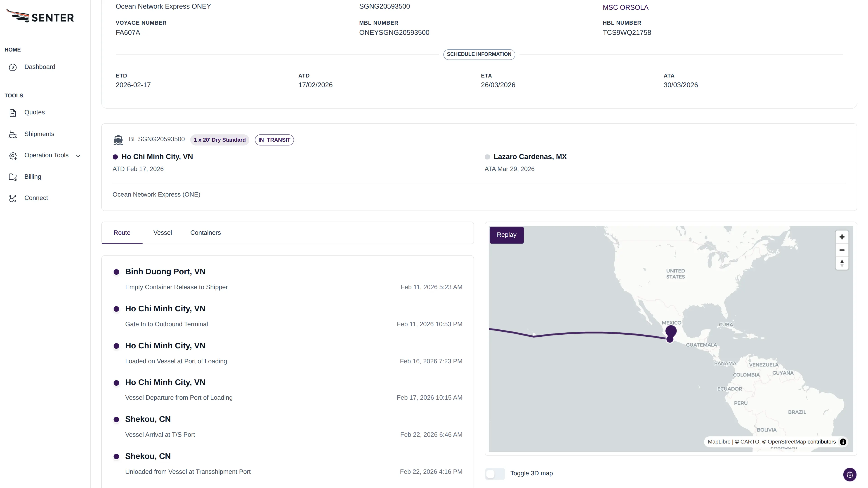
Task: Open the MSC ORSOLA vessel link
Action: click(x=625, y=7)
